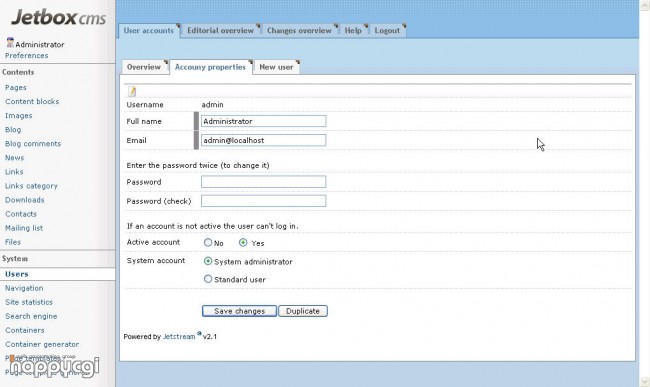Focus the Password (check) field
Screen dimensions: 650x387
[x=264, y=201]
